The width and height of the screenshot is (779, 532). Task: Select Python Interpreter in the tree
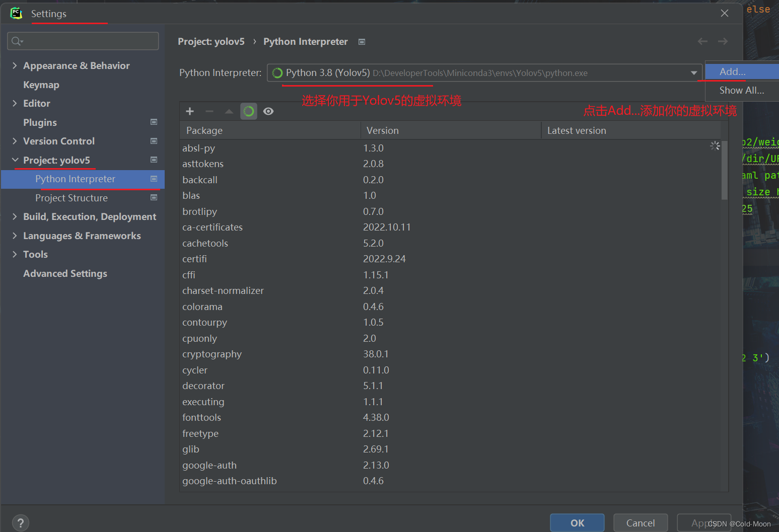tap(83, 179)
